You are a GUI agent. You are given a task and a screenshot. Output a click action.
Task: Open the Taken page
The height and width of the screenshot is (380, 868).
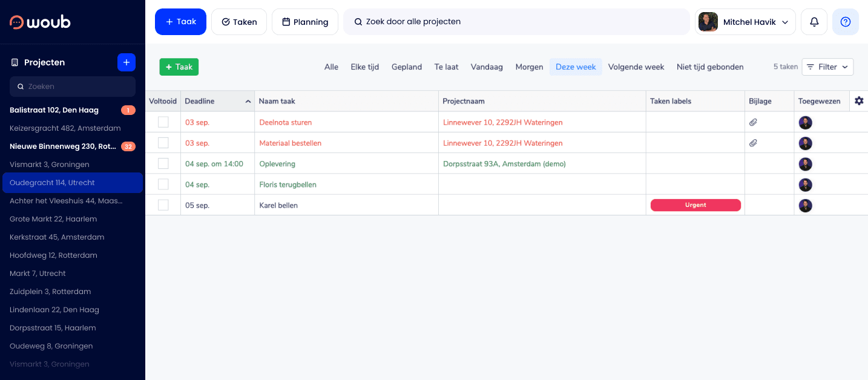(239, 22)
